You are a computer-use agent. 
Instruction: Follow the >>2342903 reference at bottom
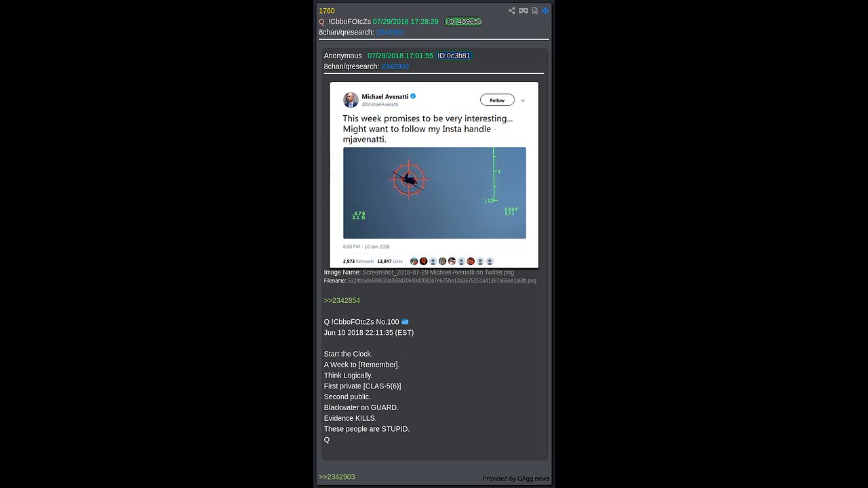(x=337, y=477)
